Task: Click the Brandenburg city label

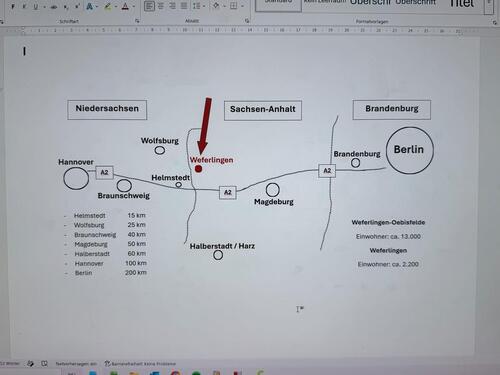Action: click(x=357, y=154)
